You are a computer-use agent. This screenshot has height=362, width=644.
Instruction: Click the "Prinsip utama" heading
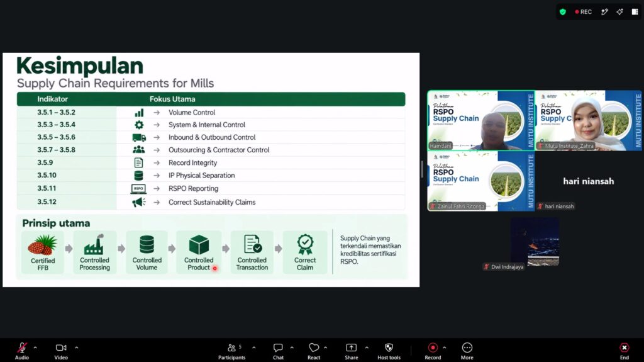pos(56,223)
